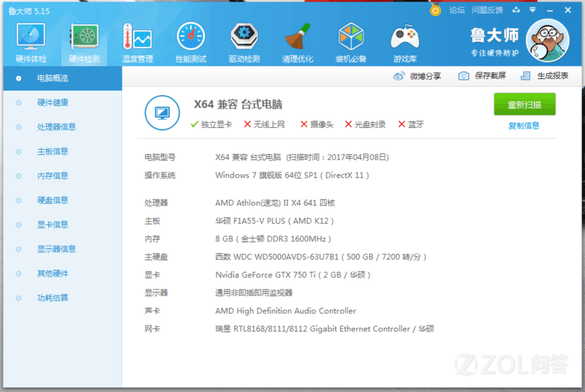Image resolution: width=585 pixels, height=392 pixels.
Task: Switch to 硬件健康 sidebar item
Action: (x=63, y=102)
